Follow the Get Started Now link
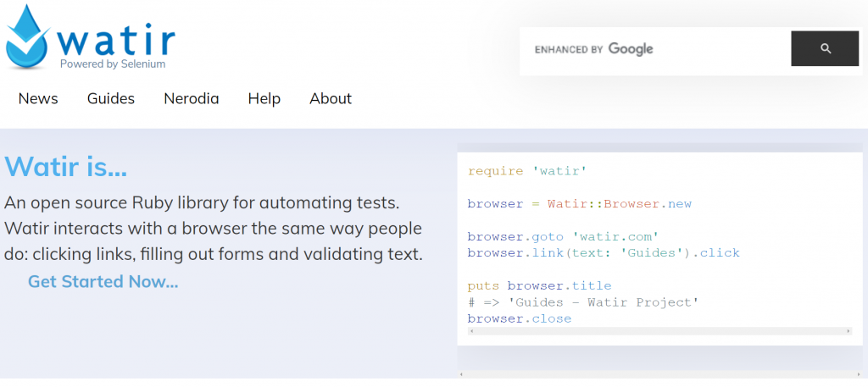The width and height of the screenshot is (868, 387). [103, 281]
